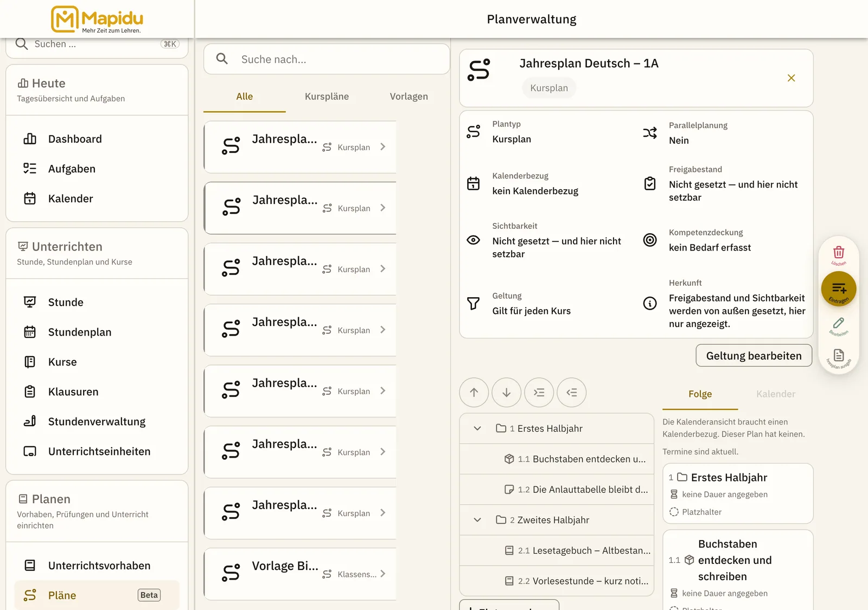Select the Kalender view tab
This screenshot has height=610, width=868.
tap(776, 394)
